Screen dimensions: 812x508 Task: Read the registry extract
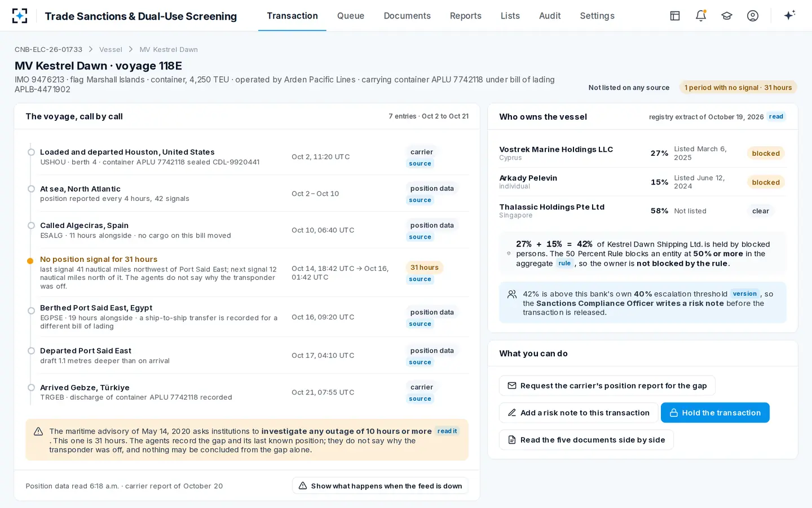point(776,117)
